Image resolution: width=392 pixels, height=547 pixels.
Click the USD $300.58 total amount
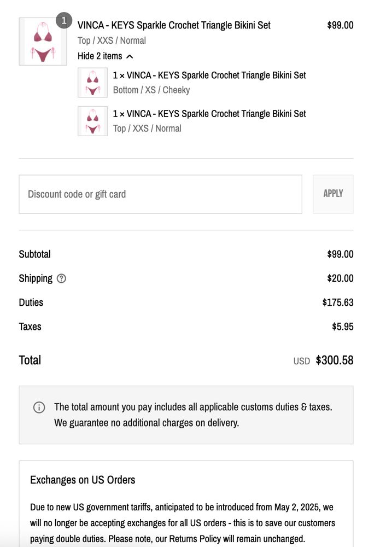(323, 360)
